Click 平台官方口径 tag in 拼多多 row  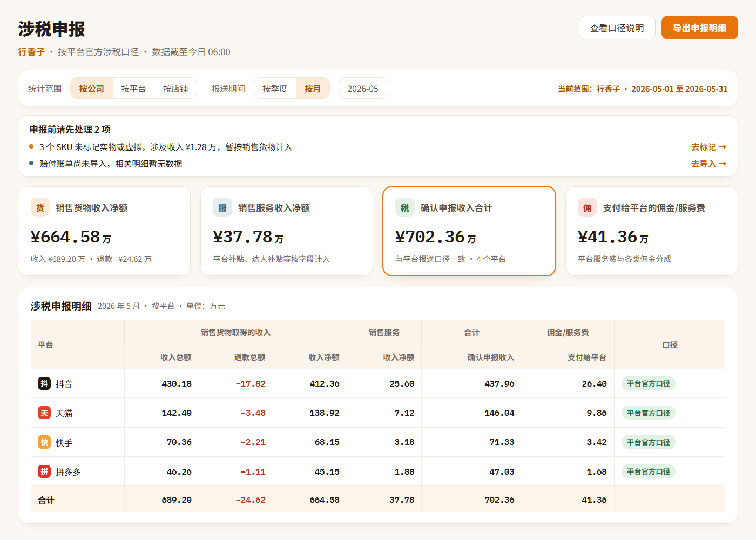[649, 471]
